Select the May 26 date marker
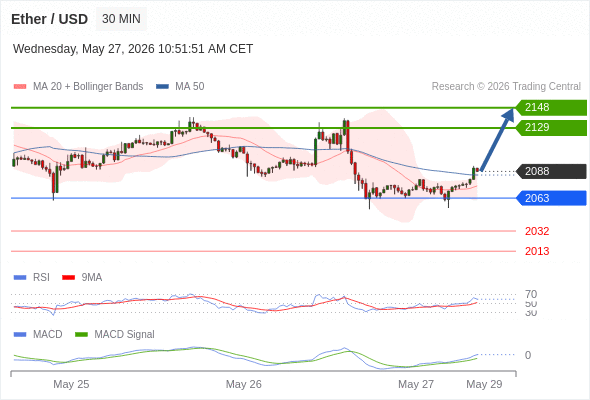590x400 pixels. coord(243,384)
